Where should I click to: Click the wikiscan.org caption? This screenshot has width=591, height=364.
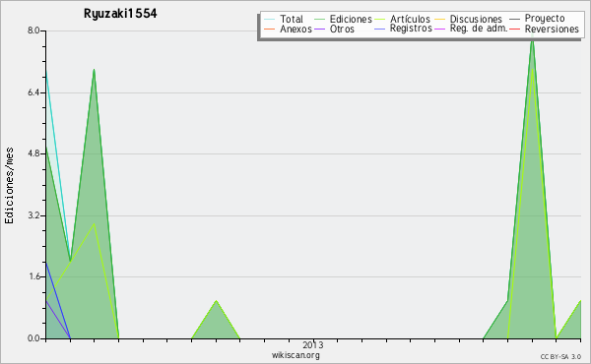295,355
